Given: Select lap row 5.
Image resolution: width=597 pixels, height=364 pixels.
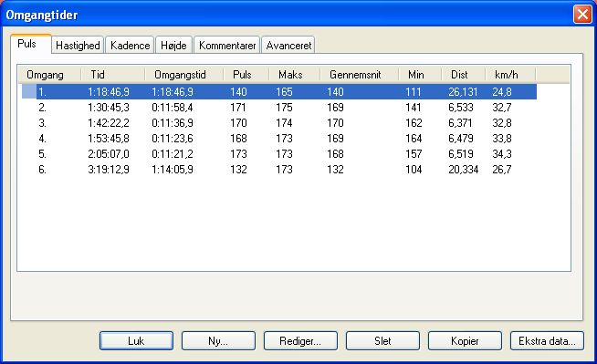Looking at the screenshot, I should coord(279,153).
